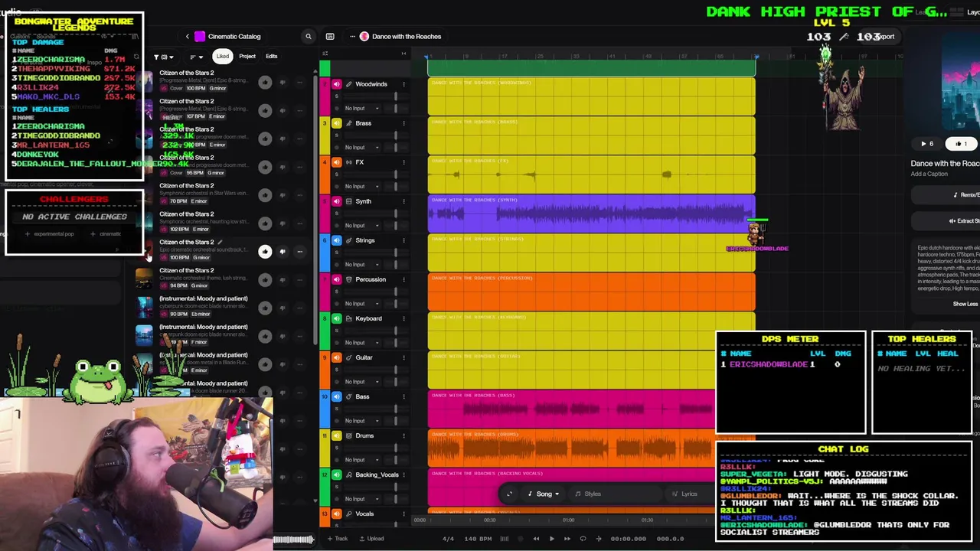
Task: Open Synth No Input dropdown
Action: tap(361, 225)
